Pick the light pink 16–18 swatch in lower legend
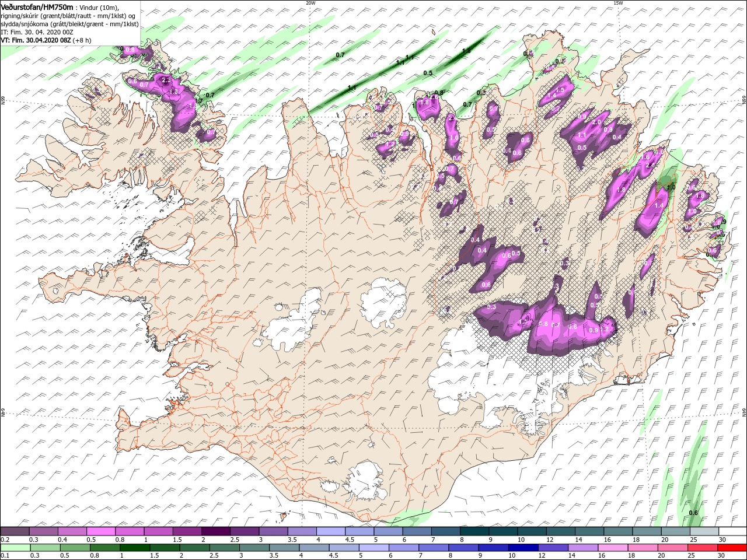 (x=613, y=548)
